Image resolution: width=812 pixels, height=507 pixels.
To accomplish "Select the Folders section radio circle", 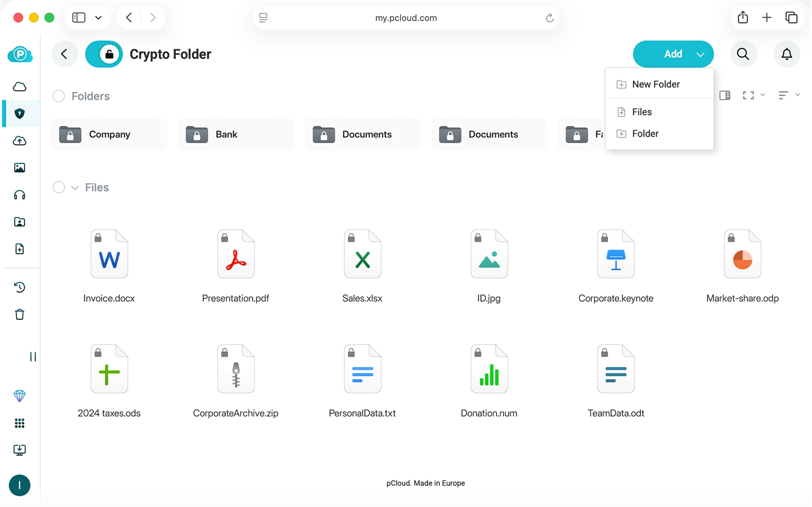I will click(58, 96).
